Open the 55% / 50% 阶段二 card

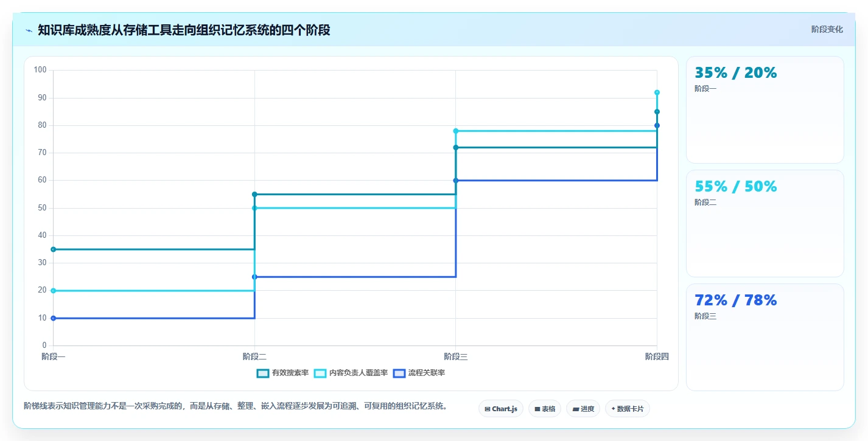(x=765, y=224)
